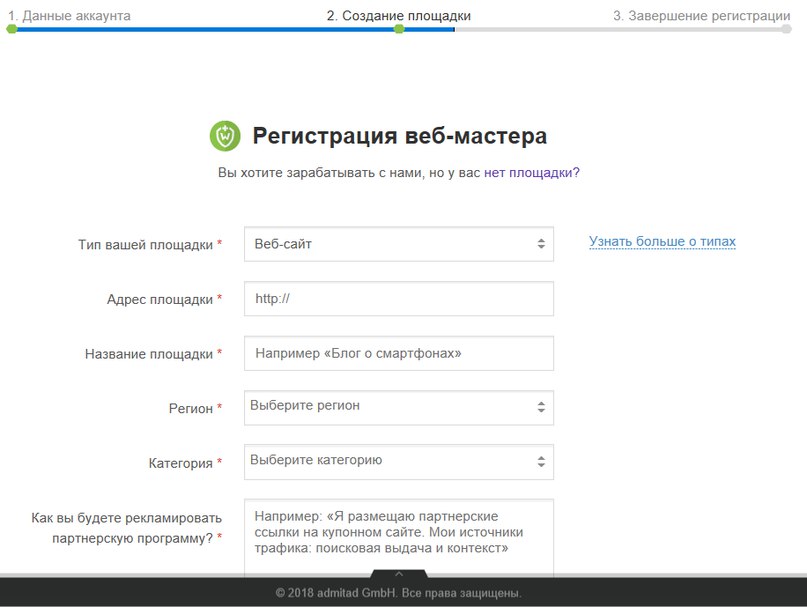Click the site name field with smartphone blog placeholder
Viewport: 807px width, 607px height.
pyautogui.click(x=398, y=353)
